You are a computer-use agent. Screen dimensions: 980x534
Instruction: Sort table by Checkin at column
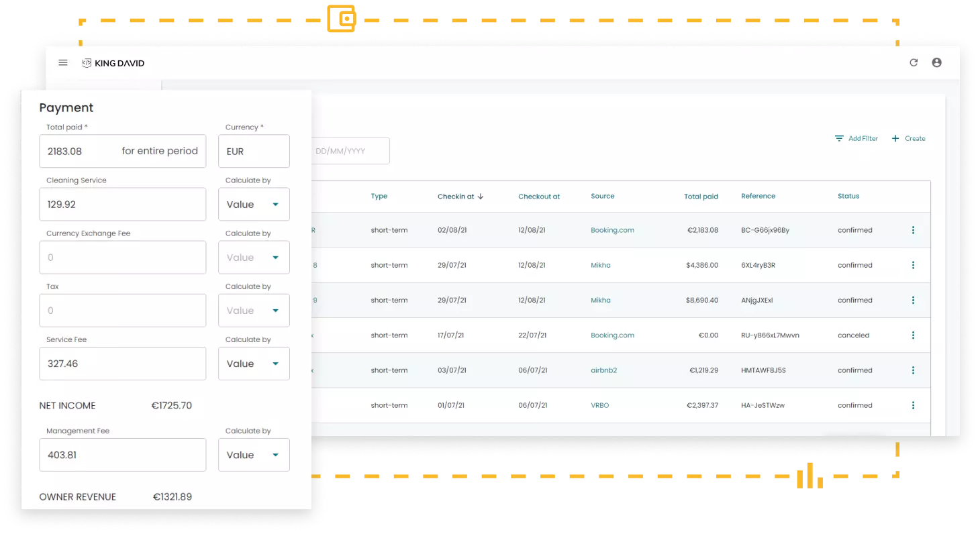(460, 197)
